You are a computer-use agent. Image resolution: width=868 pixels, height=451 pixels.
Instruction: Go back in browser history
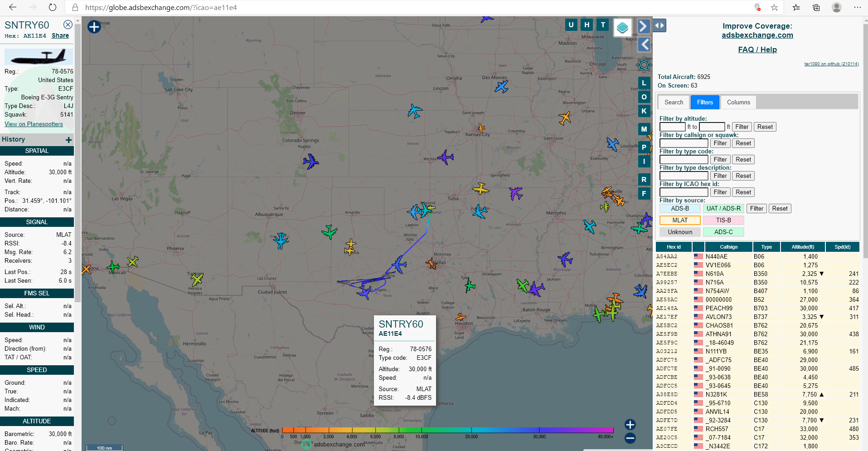click(x=13, y=7)
